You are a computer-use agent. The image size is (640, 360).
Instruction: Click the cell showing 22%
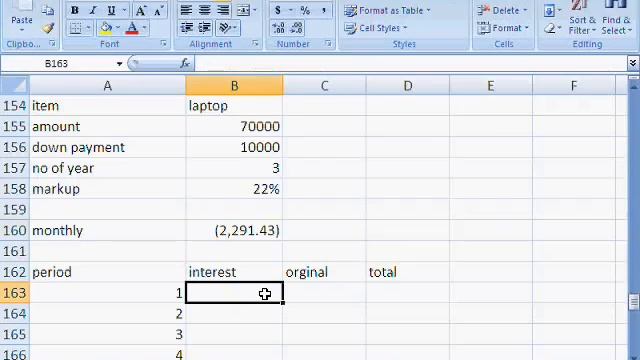pos(234,189)
